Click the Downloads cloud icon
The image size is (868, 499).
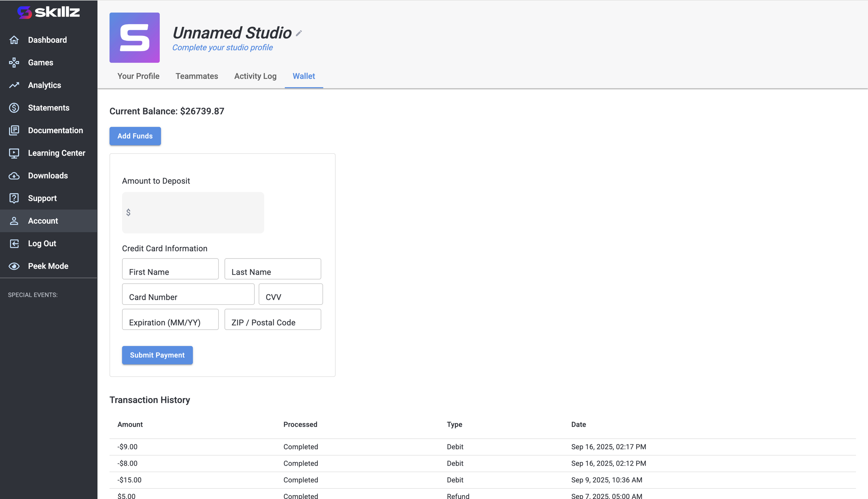coord(14,175)
